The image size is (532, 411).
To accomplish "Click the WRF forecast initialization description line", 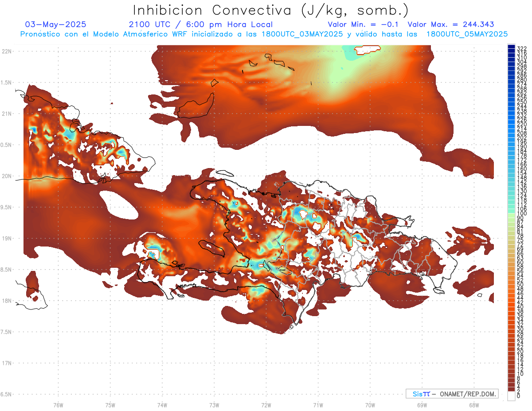I will tap(264, 34).
